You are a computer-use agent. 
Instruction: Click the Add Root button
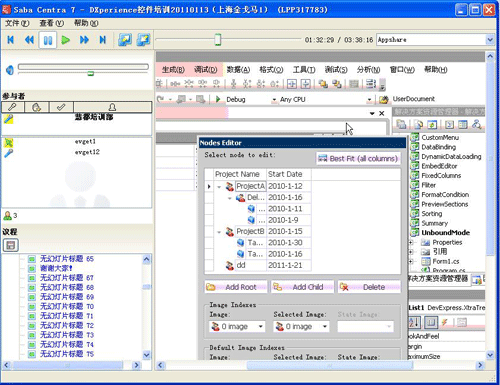(x=236, y=287)
